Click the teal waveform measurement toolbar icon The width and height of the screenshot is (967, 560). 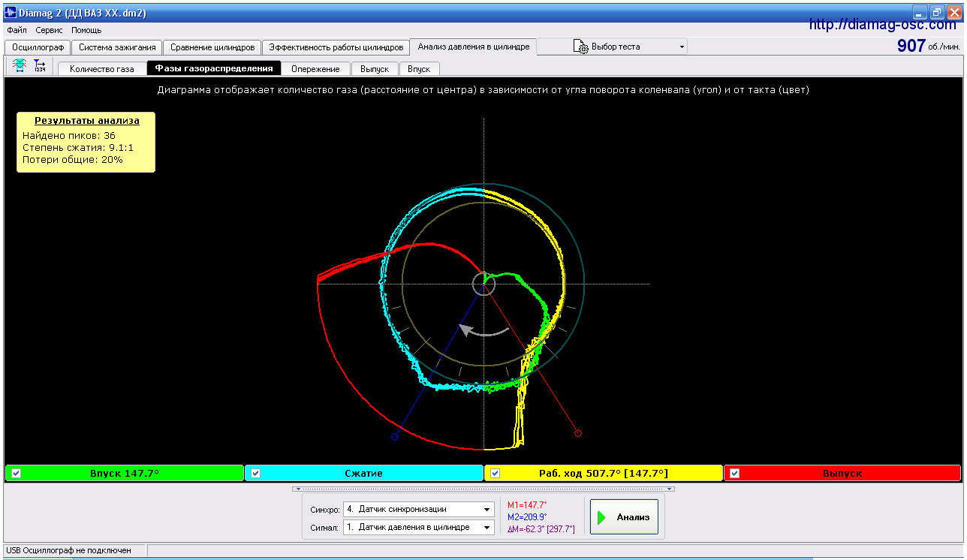(20, 66)
